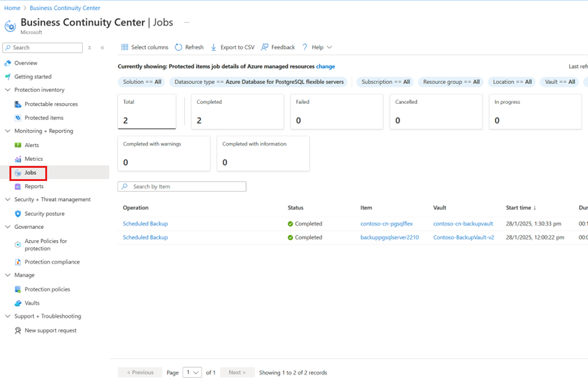Screen dimensions: 588x384
Task: Click the Home breadcrumb link
Action: [x=12, y=8]
